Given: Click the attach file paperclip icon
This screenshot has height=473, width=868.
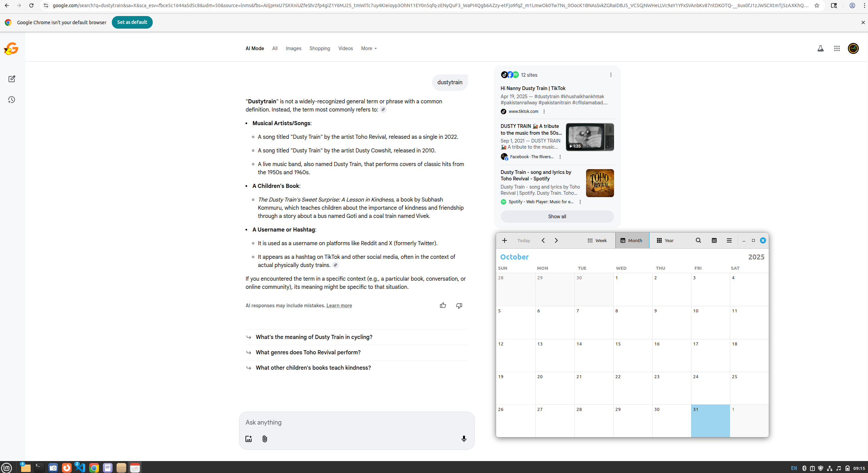Looking at the screenshot, I should tap(265, 439).
